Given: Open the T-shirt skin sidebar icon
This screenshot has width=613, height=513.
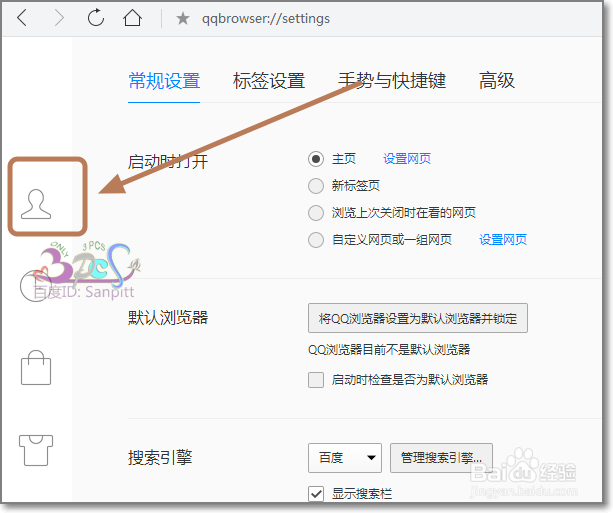Looking at the screenshot, I should tap(36, 450).
